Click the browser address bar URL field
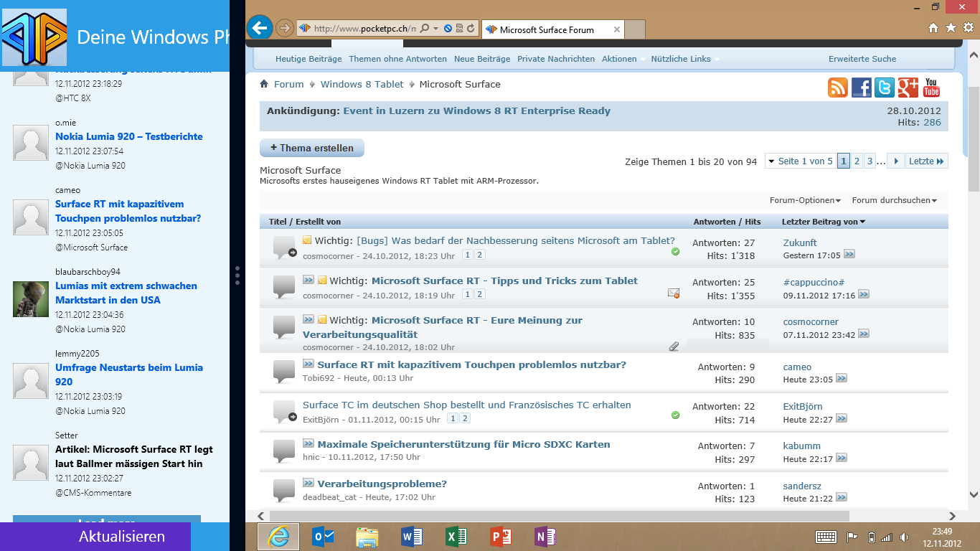The image size is (980, 551). point(364,29)
